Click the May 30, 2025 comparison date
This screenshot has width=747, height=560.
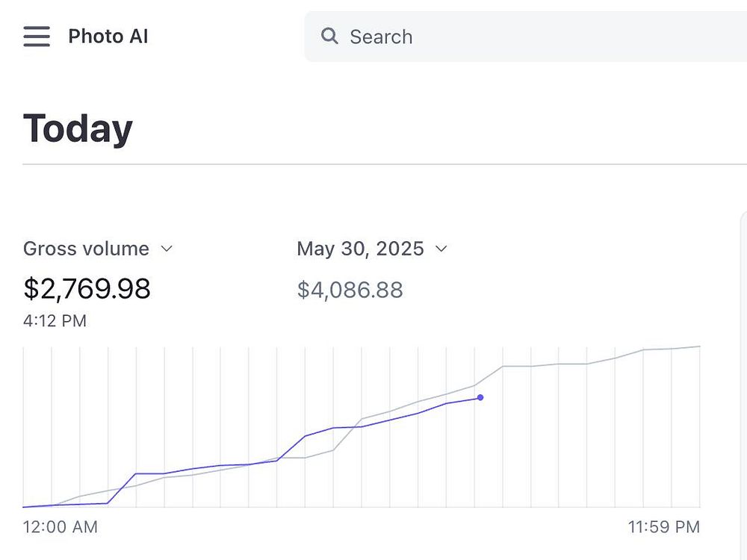click(360, 249)
